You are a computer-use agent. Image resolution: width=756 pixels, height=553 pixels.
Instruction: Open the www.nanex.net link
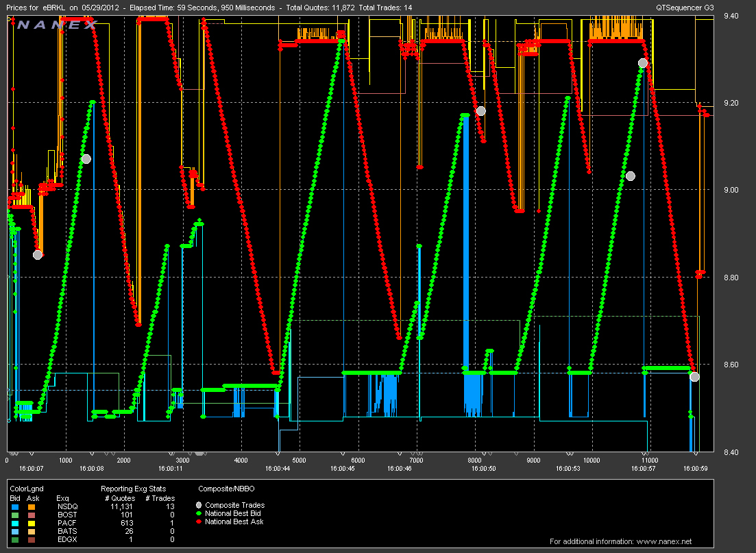point(663,542)
